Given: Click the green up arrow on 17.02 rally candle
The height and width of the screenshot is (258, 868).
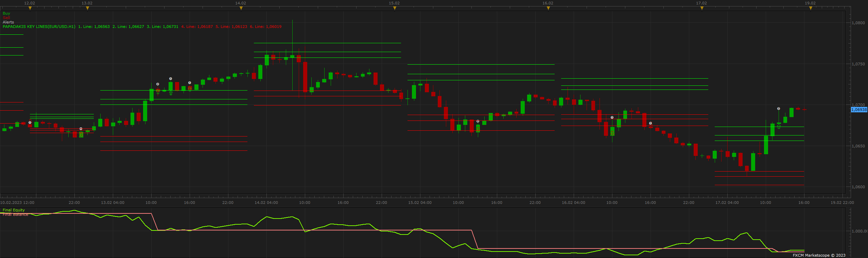Looking at the screenshot, I should pos(779,127).
